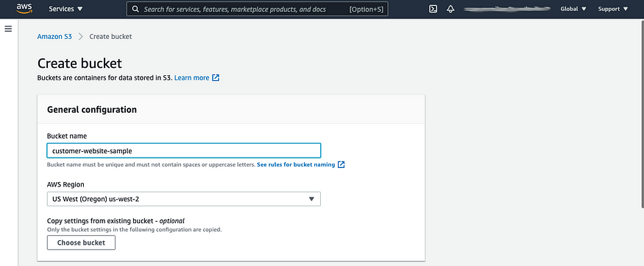Viewport: 644px width, 266px height.
Task: Expand the Services menu
Action: point(66,9)
